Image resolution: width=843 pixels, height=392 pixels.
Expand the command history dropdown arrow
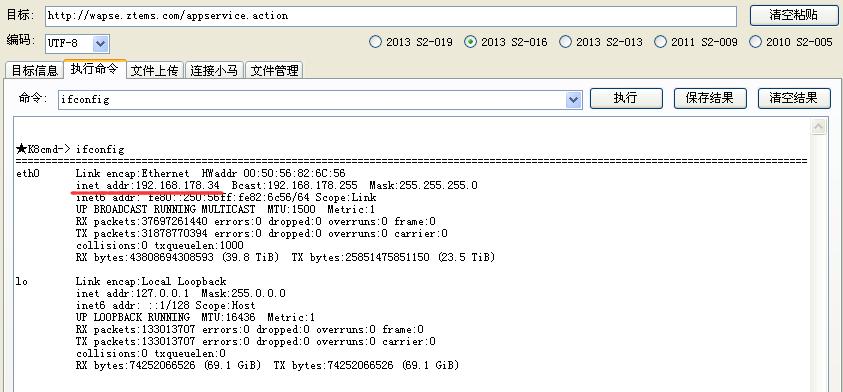point(574,99)
